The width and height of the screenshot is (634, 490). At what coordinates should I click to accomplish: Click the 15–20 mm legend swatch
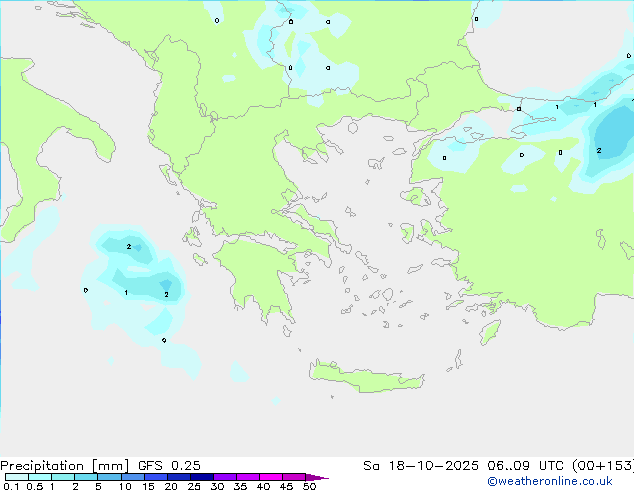[x=155, y=477]
